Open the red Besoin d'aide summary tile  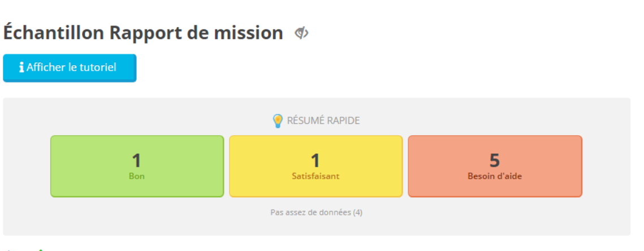pos(495,166)
